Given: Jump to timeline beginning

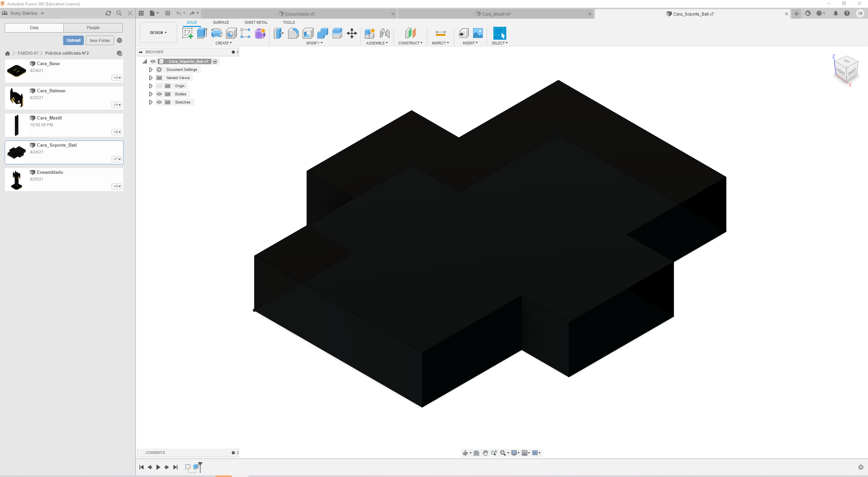Looking at the screenshot, I should point(141,467).
